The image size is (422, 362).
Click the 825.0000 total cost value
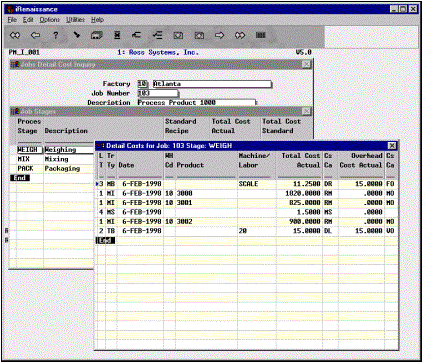(305, 202)
